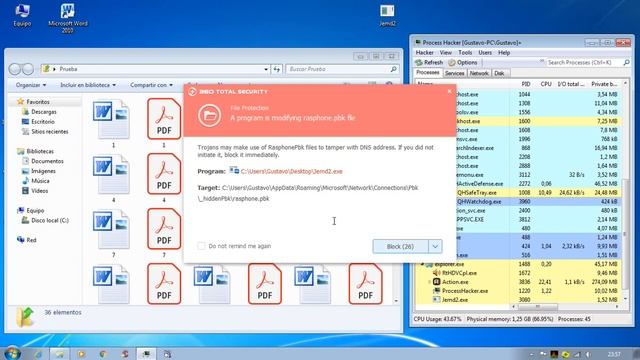This screenshot has width=640, height=360.
Task: Open the Organizar dropdown in Explorer
Action: click(x=31, y=85)
